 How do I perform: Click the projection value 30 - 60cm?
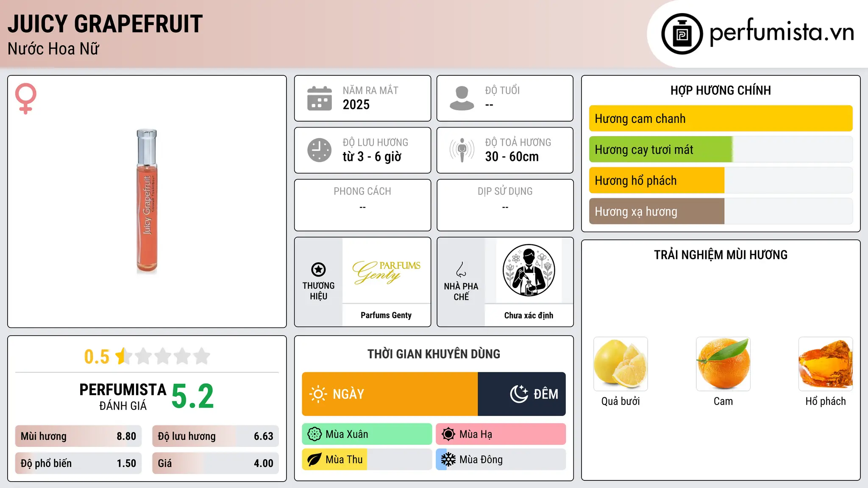[512, 157]
